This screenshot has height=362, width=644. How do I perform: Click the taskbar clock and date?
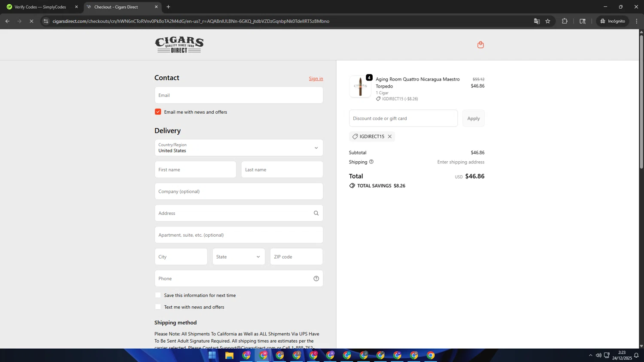(622, 355)
